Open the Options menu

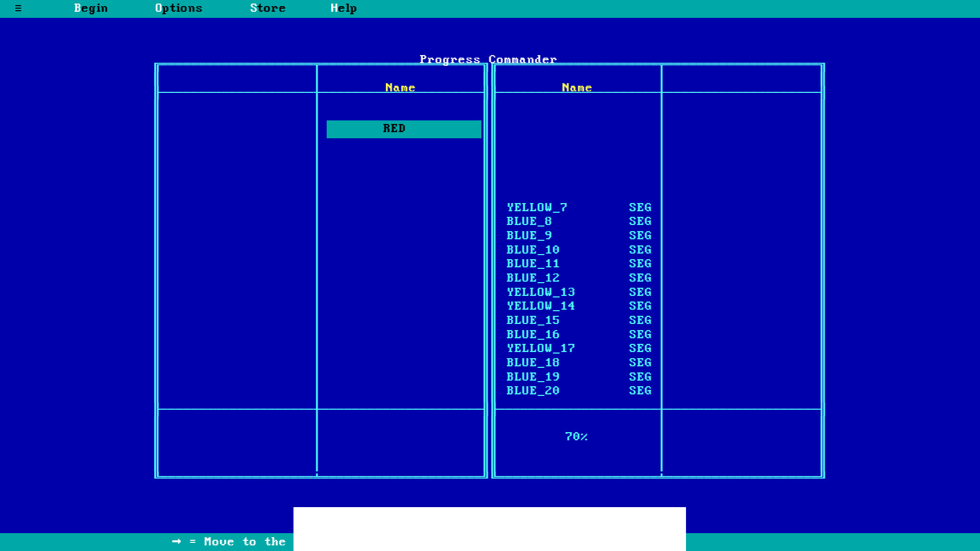click(178, 8)
